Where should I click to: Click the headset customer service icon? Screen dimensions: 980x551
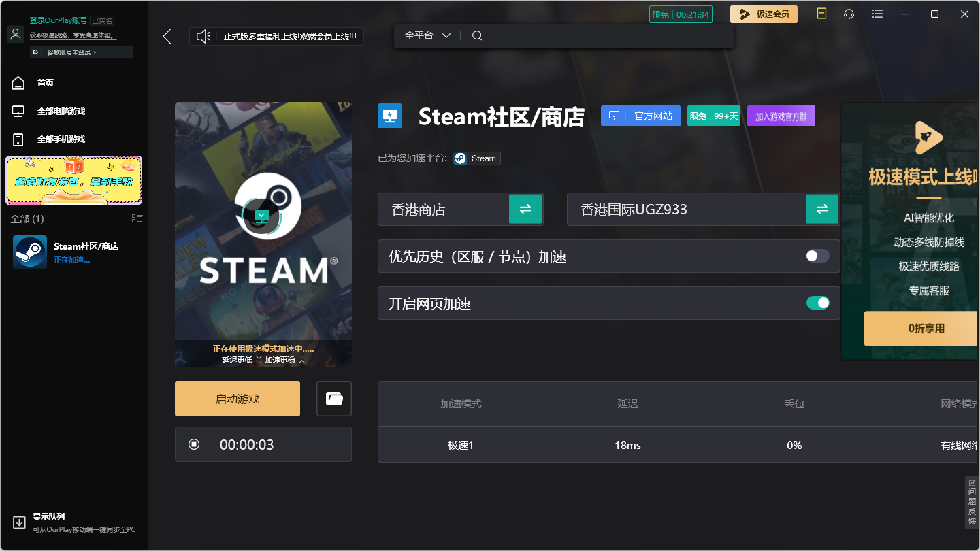(x=848, y=14)
